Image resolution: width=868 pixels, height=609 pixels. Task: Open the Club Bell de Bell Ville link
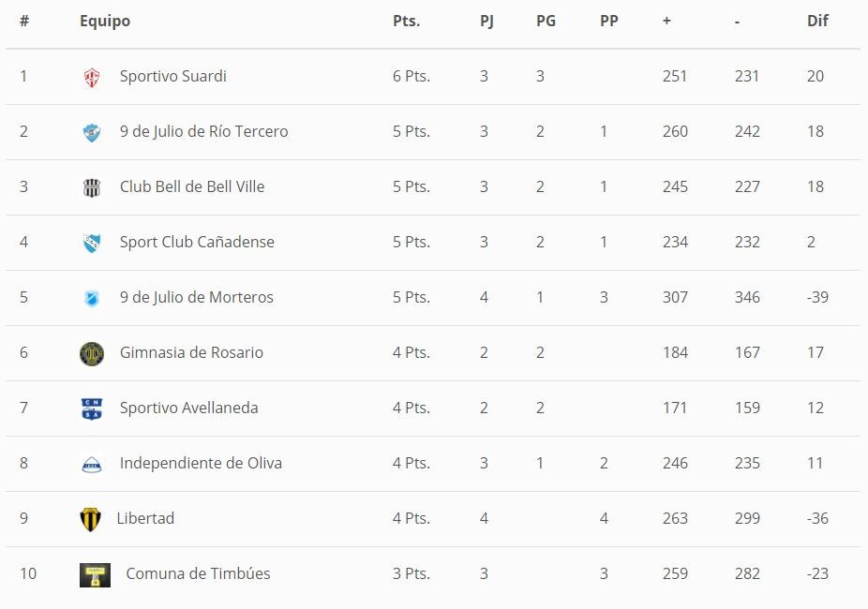pos(192,186)
